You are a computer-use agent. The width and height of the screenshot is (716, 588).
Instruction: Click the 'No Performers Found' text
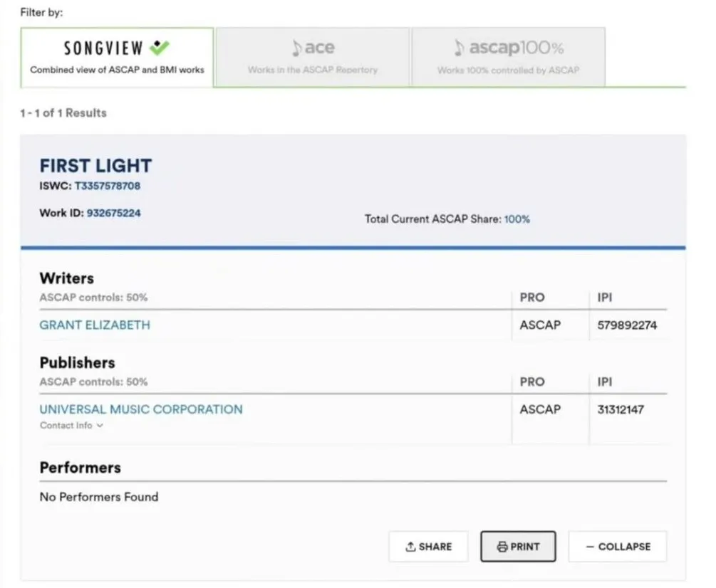99,497
